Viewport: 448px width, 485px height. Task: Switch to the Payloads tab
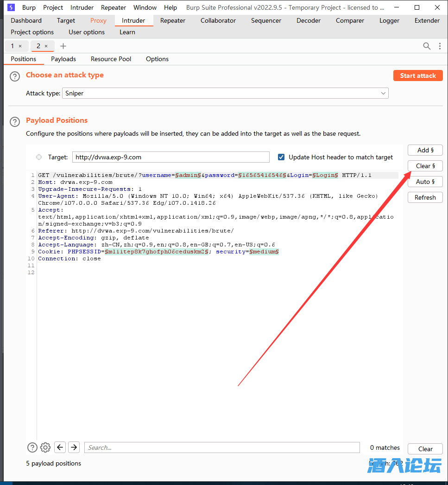[x=63, y=59]
